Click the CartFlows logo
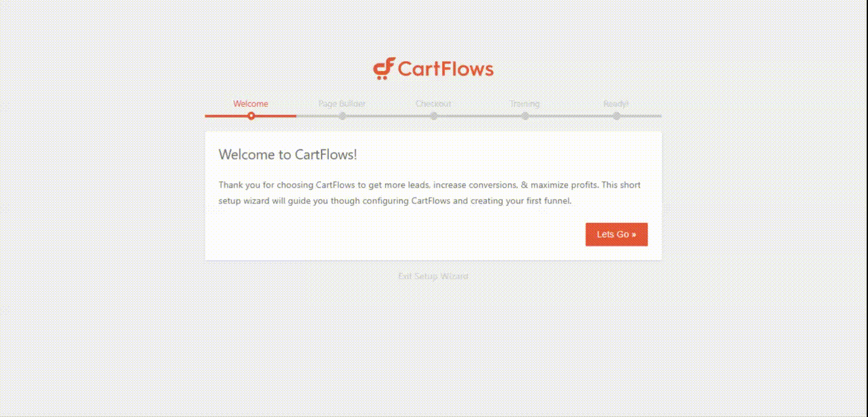 pos(433,69)
